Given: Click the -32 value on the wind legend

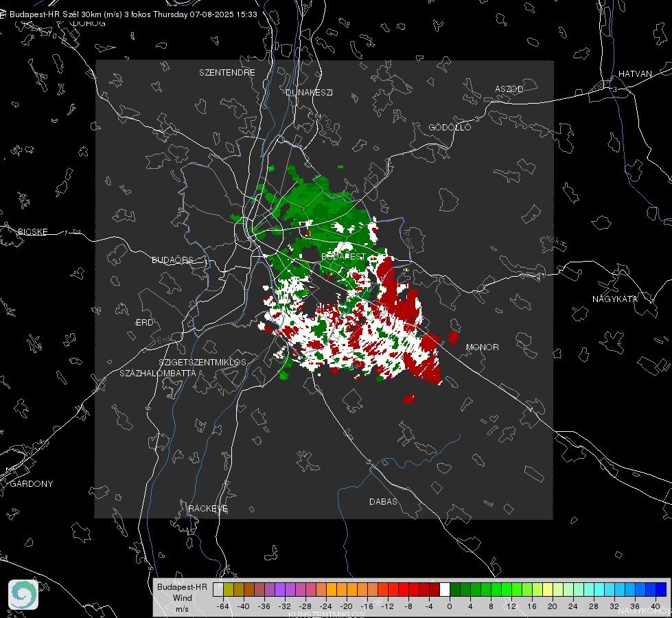Looking at the screenshot, I should point(285,606).
